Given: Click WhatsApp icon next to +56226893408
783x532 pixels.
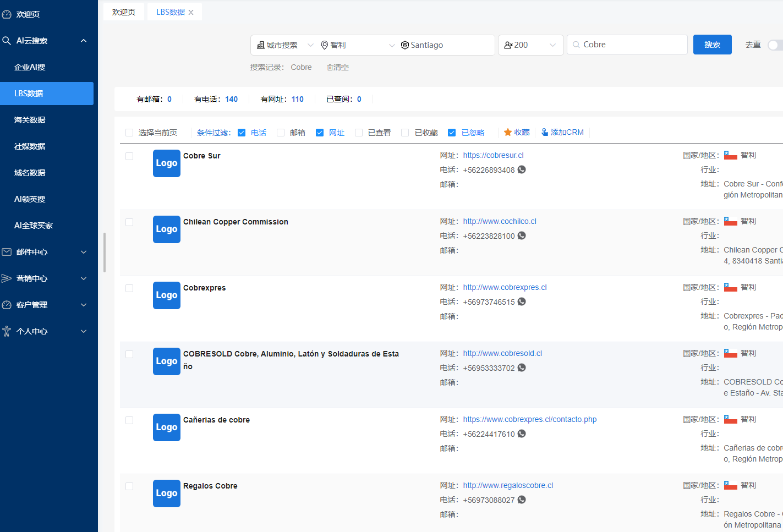Looking at the screenshot, I should [x=522, y=169].
